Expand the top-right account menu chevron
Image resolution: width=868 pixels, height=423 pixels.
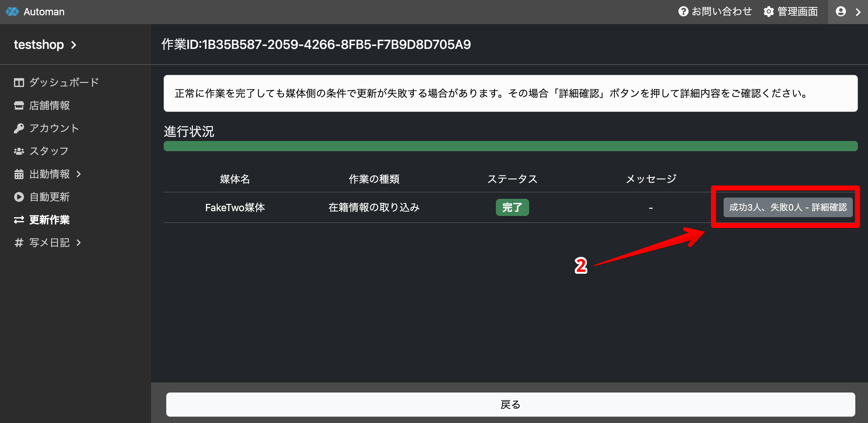858,12
